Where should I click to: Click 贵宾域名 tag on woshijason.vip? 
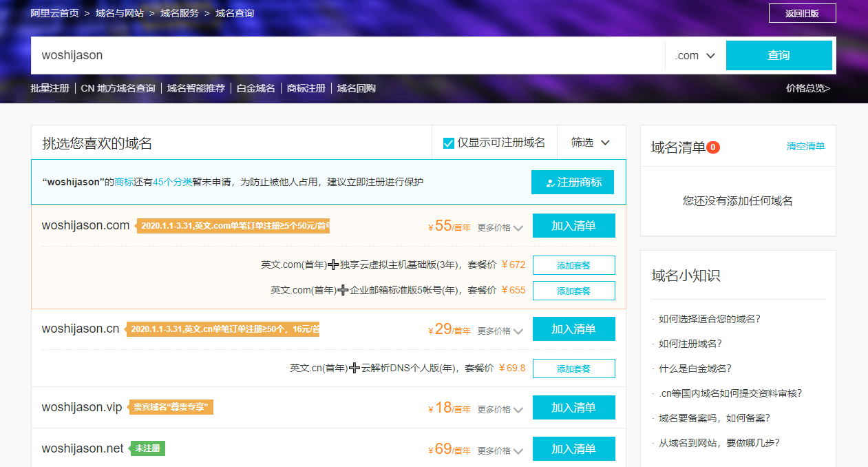169,407
